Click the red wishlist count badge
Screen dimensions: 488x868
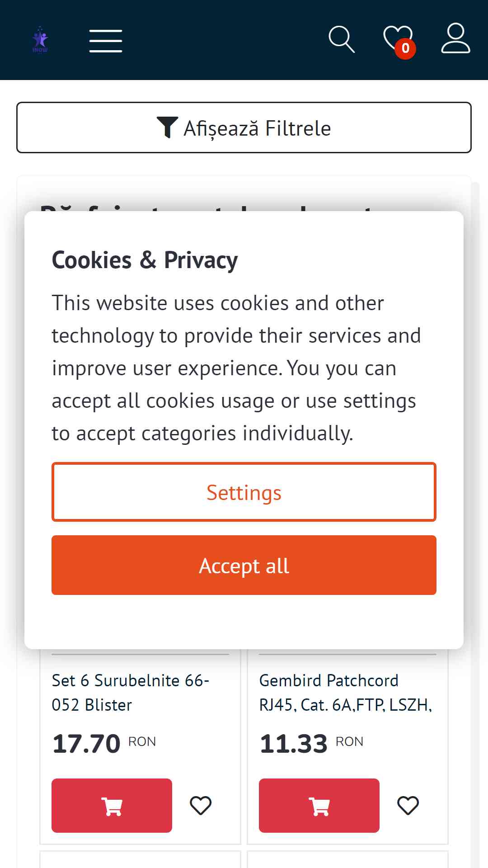405,48
